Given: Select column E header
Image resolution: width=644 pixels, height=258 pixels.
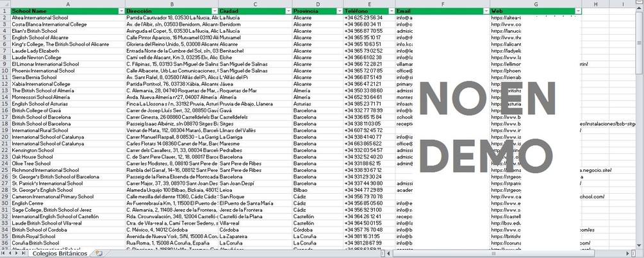Looking at the screenshot, I should [x=369, y=4].
